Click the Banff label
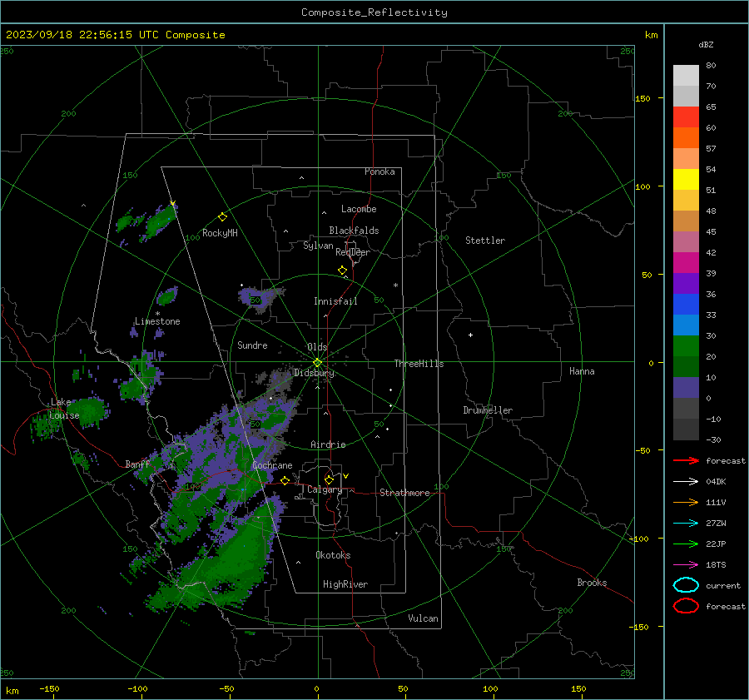Viewport: 749px width, 700px height. (x=137, y=464)
